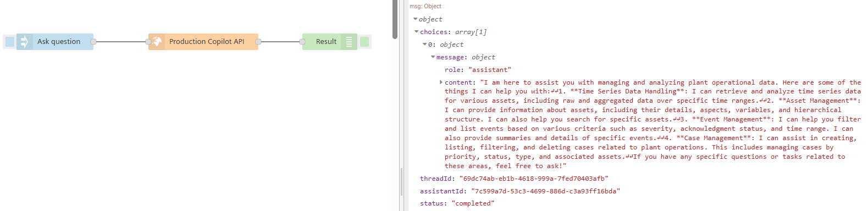Toggle the Result debug node output button

pyautogui.click(x=364, y=42)
